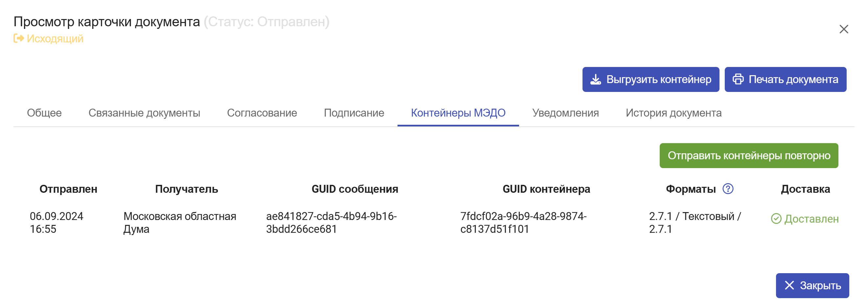Click the close X icon at top right
This screenshot has height=306, width=868.
click(843, 29)
